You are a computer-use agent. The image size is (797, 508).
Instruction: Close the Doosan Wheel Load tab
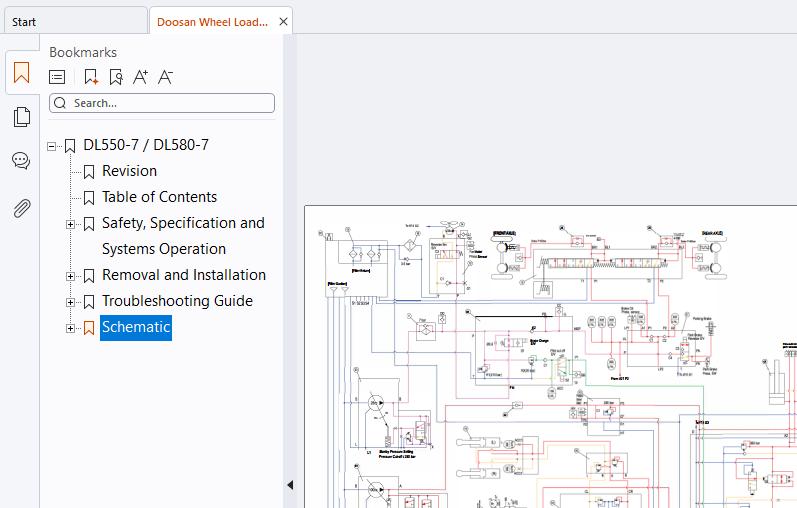click(x=284, y=22)
